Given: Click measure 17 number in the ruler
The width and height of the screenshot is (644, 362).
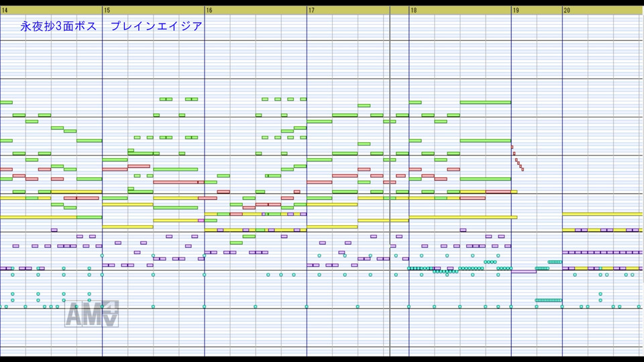Looking at the screenshot, I should pyautogui.click(x=311, y=10).
